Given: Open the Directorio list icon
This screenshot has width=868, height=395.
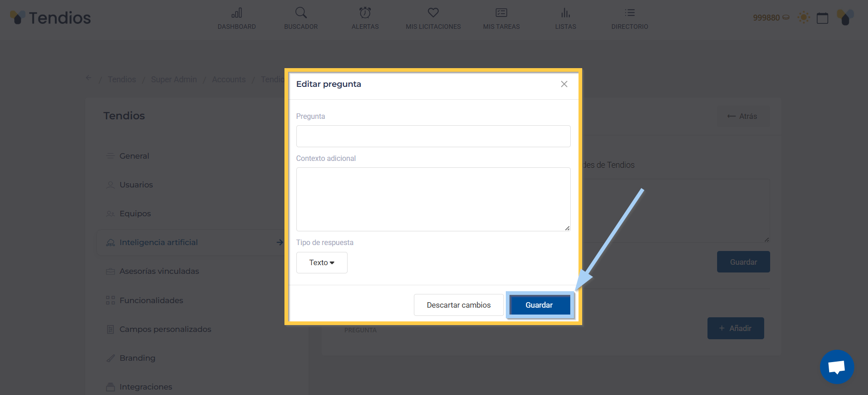Looking at the screenshot, I should point(630,13).
